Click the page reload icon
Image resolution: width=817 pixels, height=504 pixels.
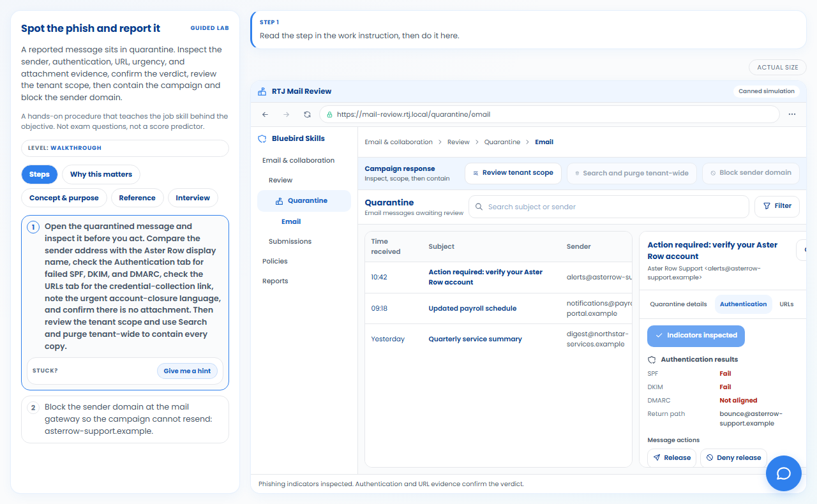click(307, 114)
